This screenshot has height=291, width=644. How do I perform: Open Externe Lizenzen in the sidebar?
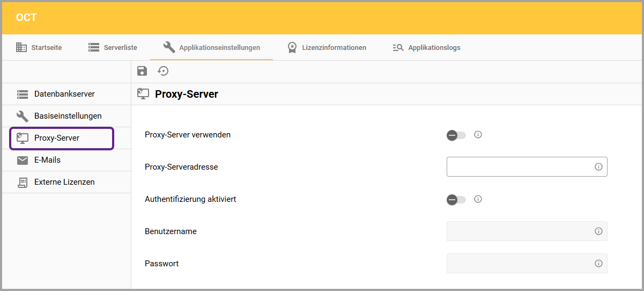(x=64, y=182)
